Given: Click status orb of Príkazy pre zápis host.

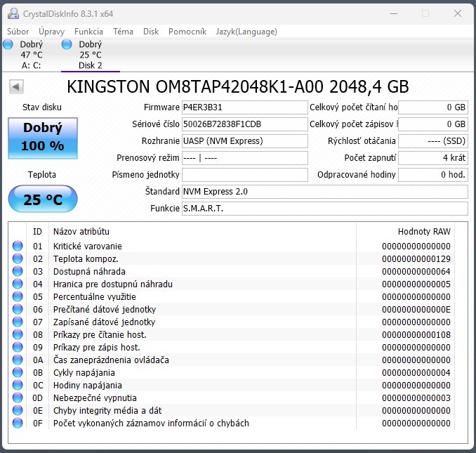Looking at the screenshot, I should pyautogui.click(x=18, y=347).
